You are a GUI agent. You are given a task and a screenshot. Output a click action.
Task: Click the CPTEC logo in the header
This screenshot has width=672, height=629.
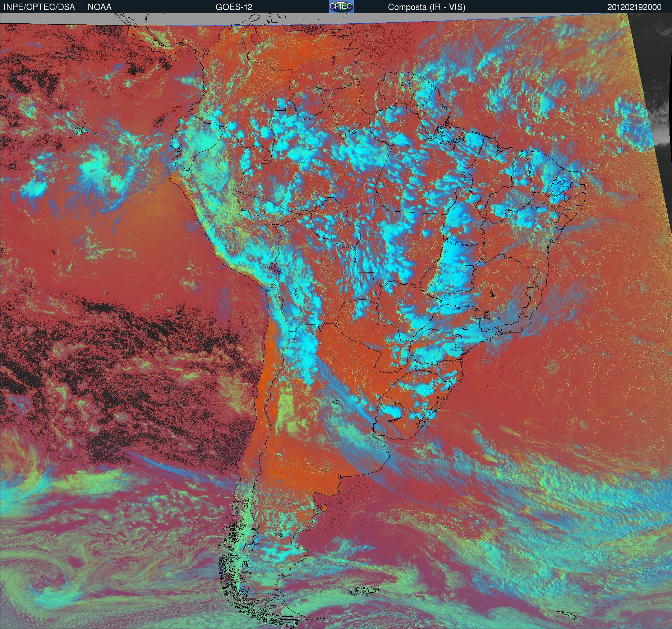pos(341,6)
